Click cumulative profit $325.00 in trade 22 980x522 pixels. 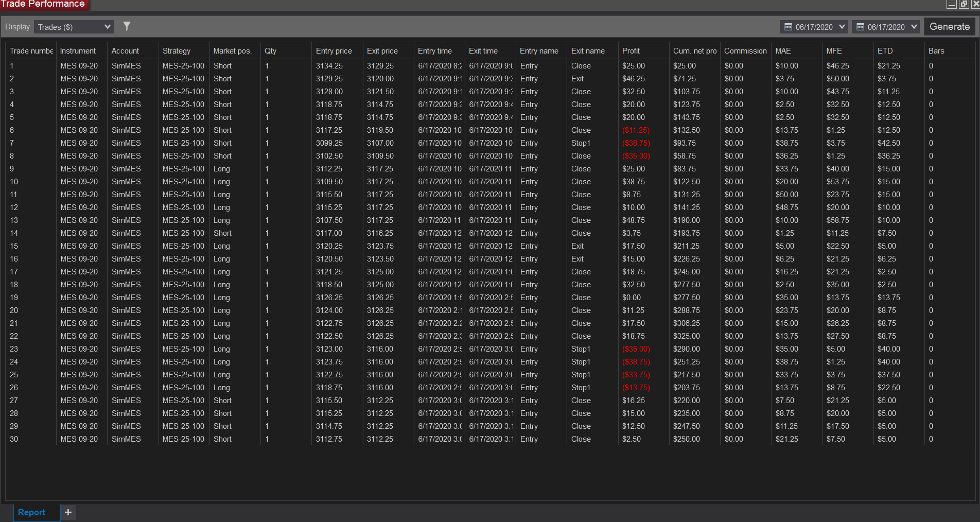pyautogui.click(x=687, y=336)
